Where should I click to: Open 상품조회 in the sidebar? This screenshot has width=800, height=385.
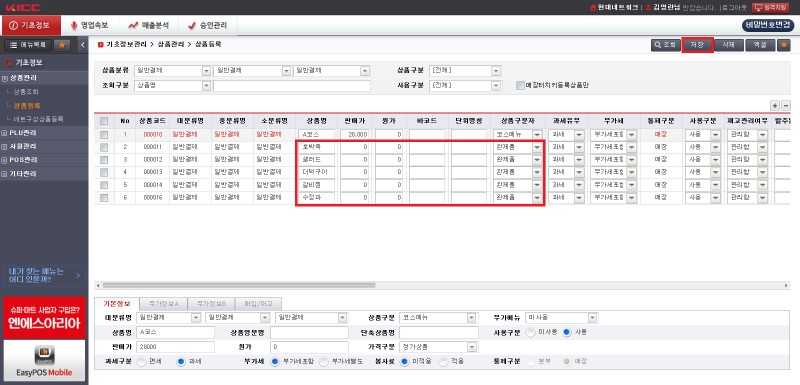27,92
